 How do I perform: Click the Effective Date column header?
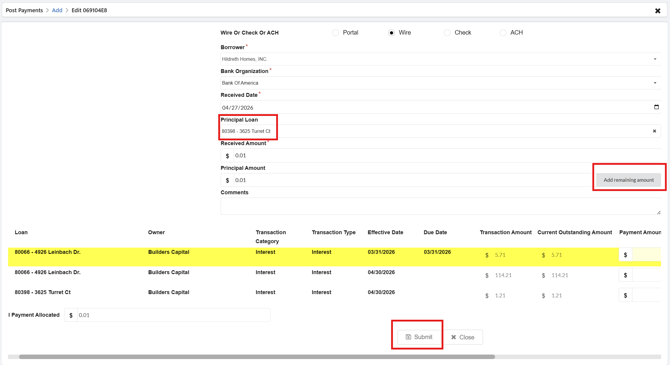[385, 233]
